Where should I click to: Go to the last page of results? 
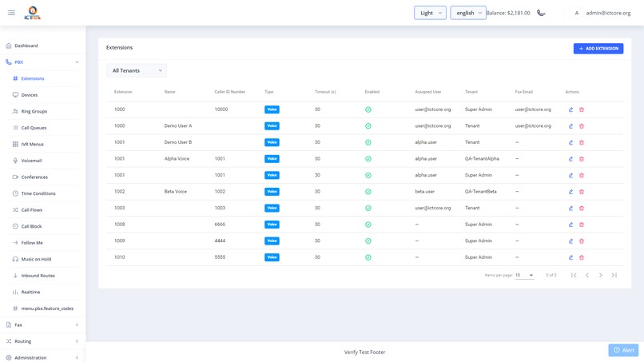point(614,276)
